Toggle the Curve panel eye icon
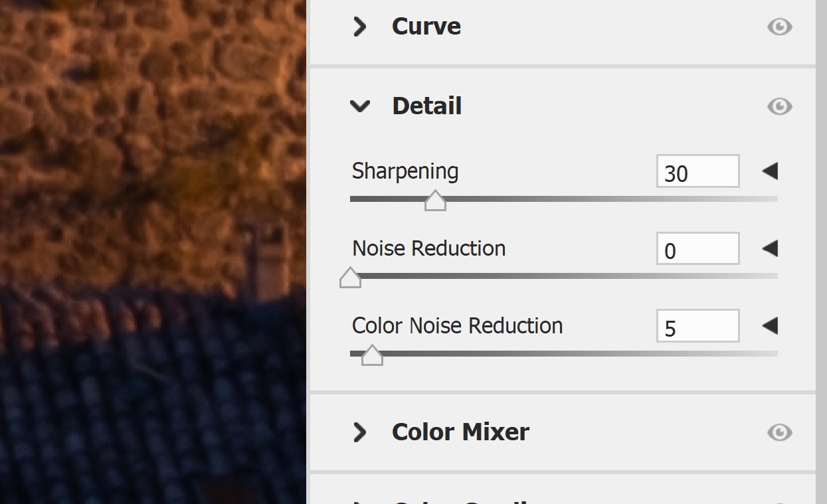827x504 pixels. pyautogui.click(x=779, y=27)
